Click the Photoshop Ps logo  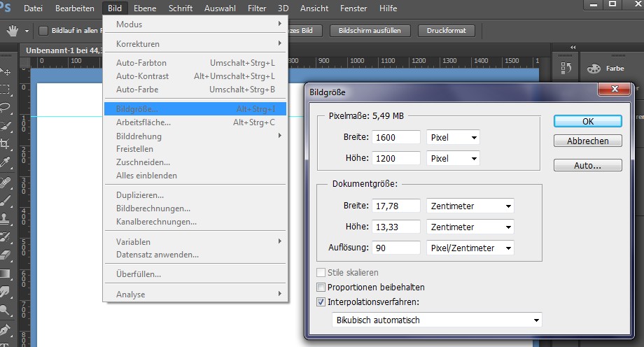coord(6,8)
